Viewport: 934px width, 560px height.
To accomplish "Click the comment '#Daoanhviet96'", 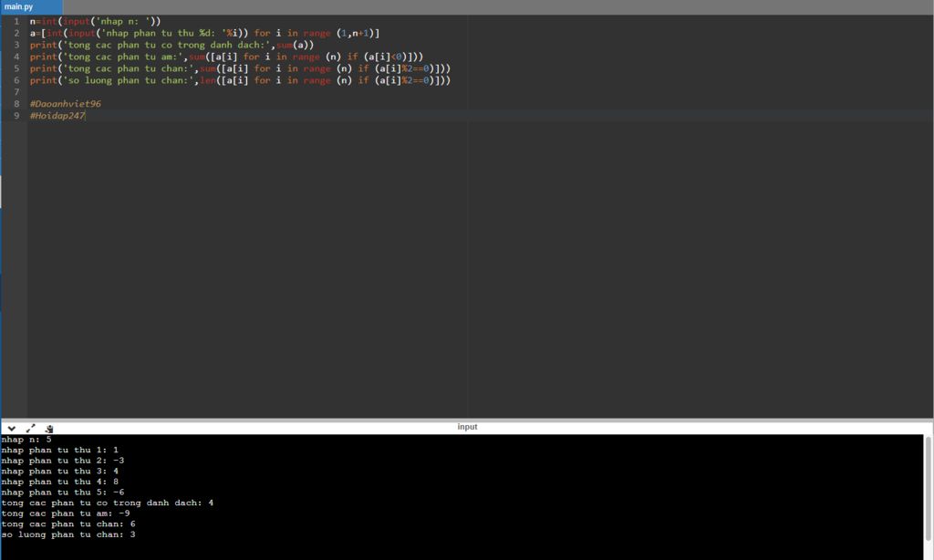I will click(x=66, y=104).
